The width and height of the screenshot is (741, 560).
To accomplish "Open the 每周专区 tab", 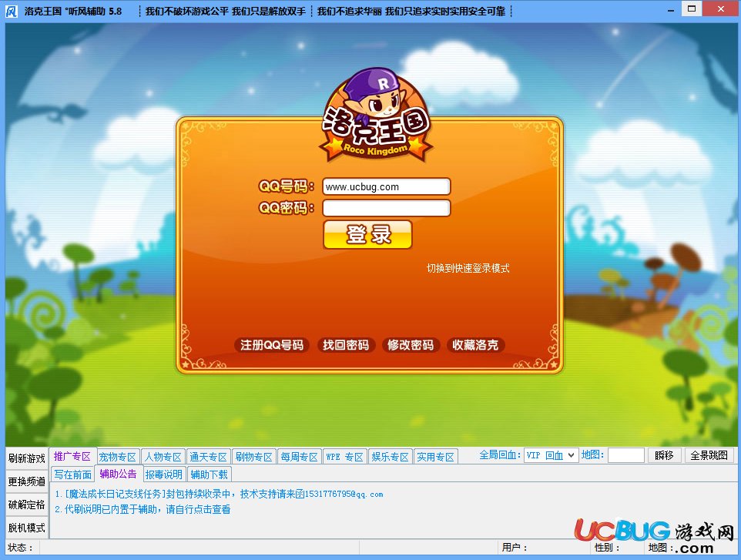I will coord(299,457).
